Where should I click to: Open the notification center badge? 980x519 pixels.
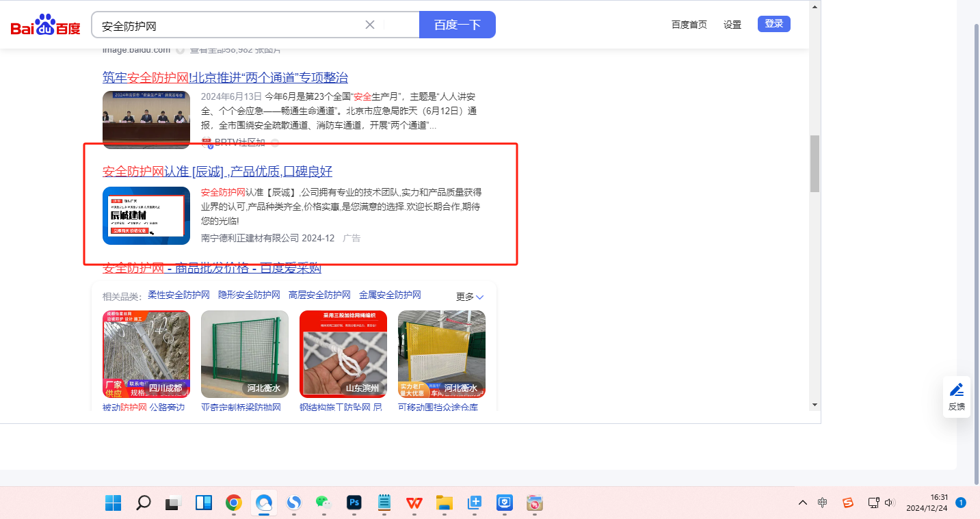pos(961,503)
